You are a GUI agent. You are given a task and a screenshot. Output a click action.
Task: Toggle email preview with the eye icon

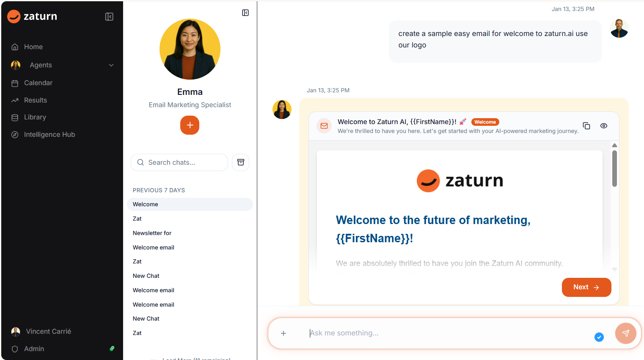pyautogui.click(x=604, y=126)
